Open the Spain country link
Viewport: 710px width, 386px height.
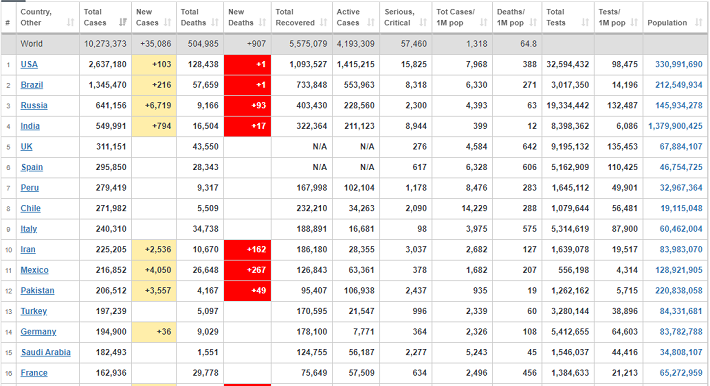32,167
